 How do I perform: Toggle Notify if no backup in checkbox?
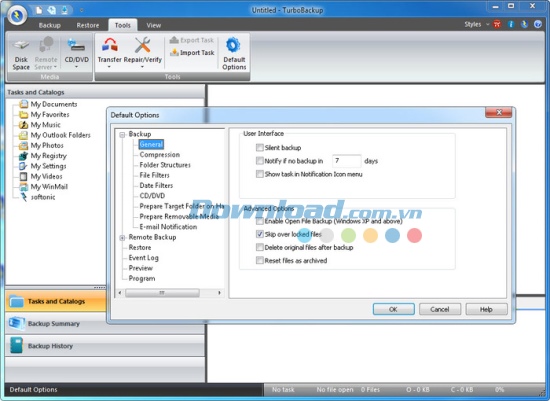point(260,161)
